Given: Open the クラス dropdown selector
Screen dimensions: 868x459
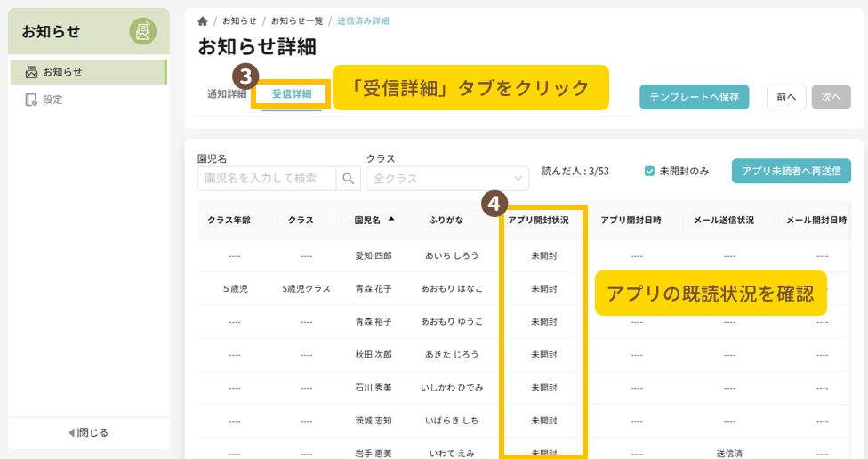Looking at the screenshot, I should click(446, 179).
